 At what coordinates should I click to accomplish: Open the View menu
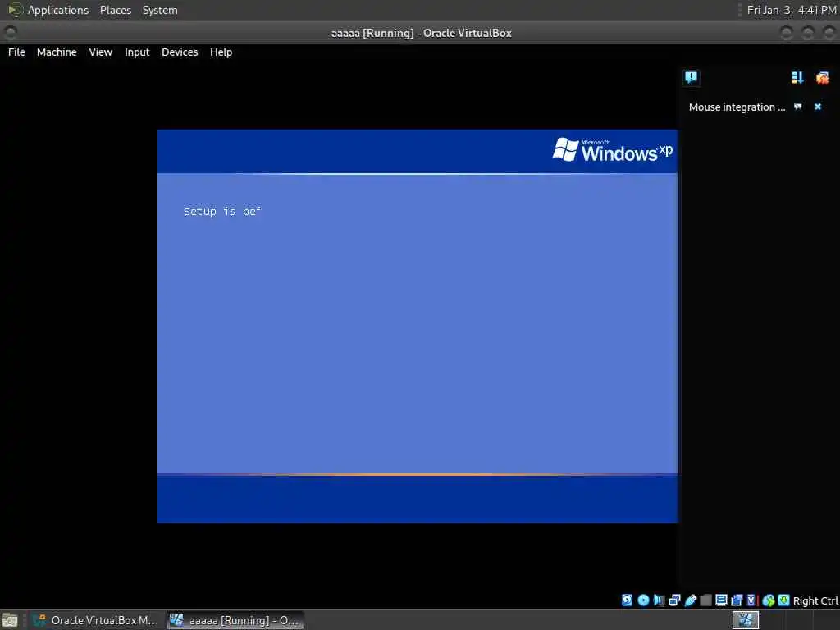tap(101, 52)
